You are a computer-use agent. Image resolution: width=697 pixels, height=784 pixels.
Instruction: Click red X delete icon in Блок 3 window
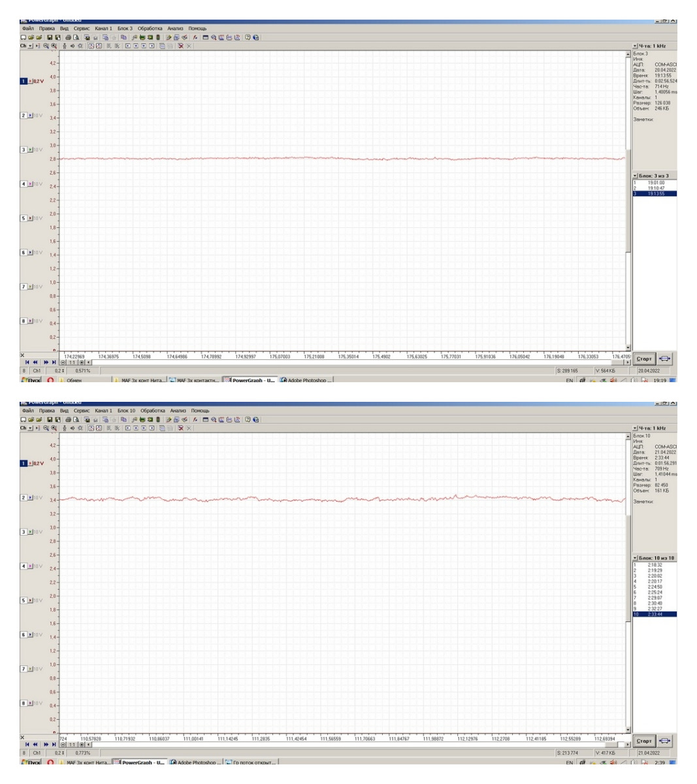(180, 46)
